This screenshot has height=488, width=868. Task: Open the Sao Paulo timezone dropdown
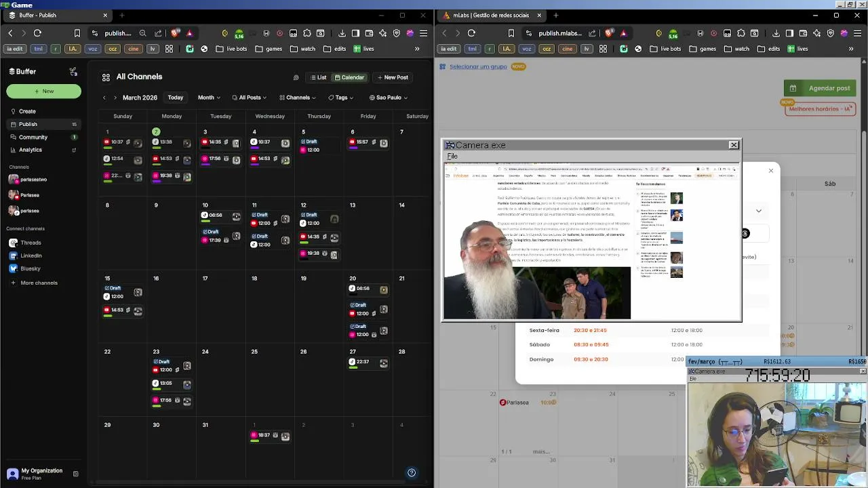[x=389, y=98]
